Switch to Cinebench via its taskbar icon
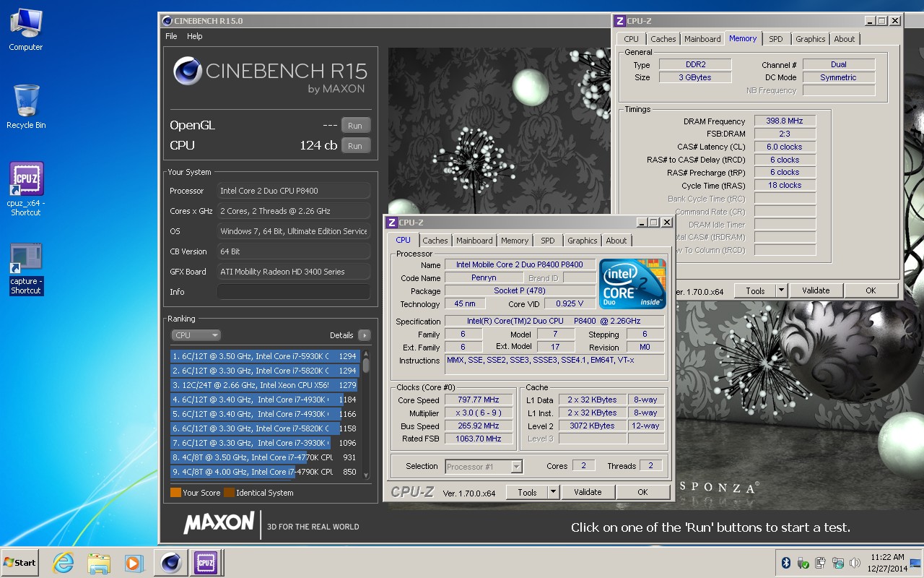 point(171,562)
